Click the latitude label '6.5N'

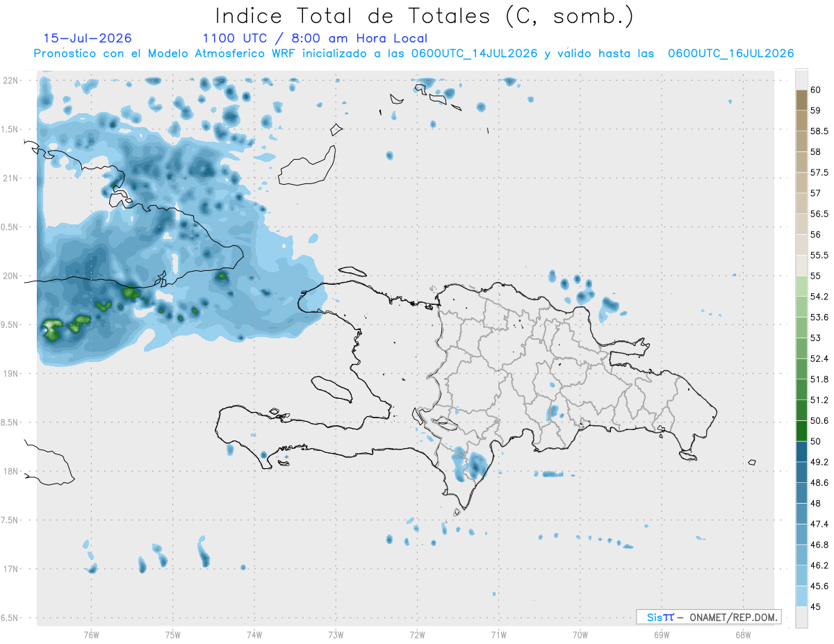[10, 618]
